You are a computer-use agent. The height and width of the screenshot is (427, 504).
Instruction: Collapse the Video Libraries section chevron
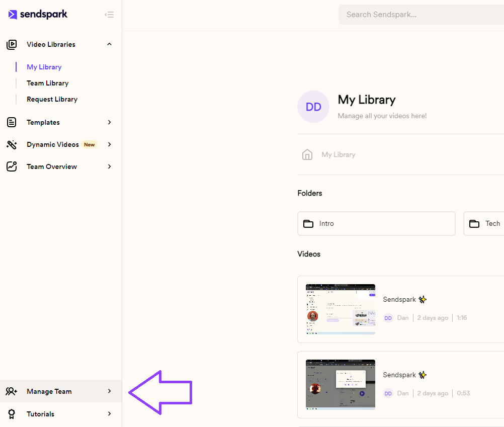pos(109,44)
